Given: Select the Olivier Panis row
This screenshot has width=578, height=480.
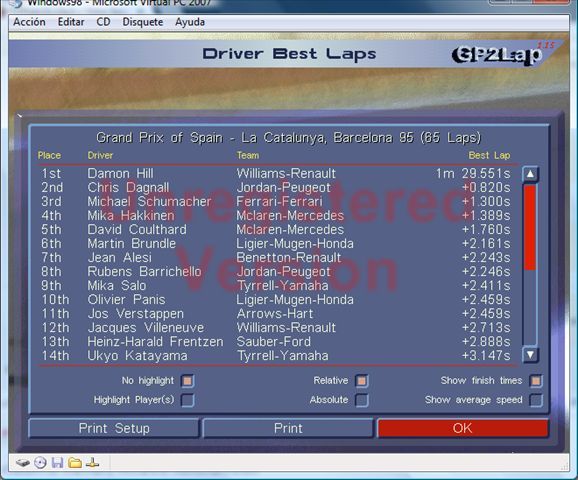Looking at the screenshot, I should tap(276, 299).
